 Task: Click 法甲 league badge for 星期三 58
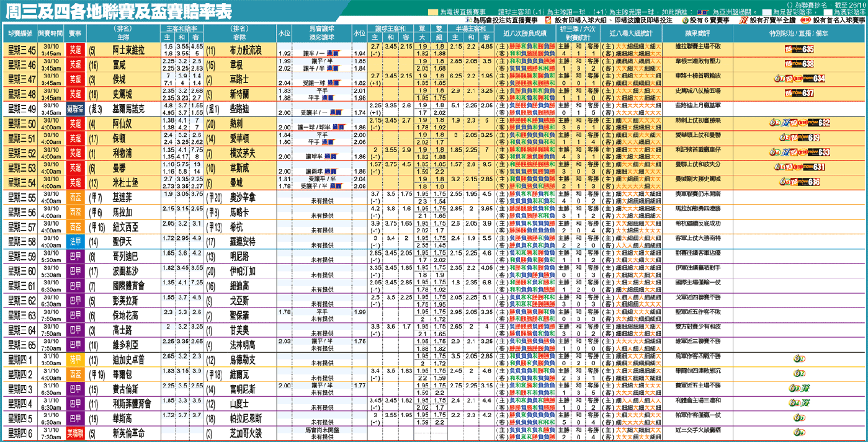pos(75,241)
